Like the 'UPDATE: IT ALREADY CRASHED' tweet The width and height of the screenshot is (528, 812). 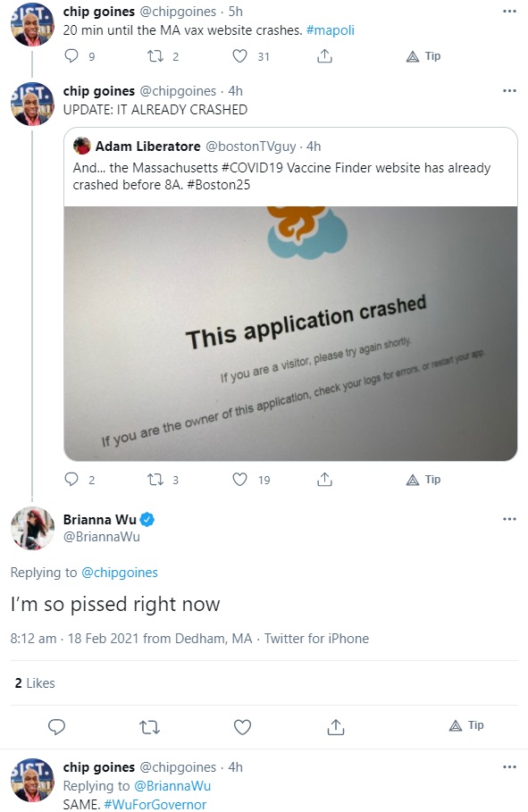point(239,480)
